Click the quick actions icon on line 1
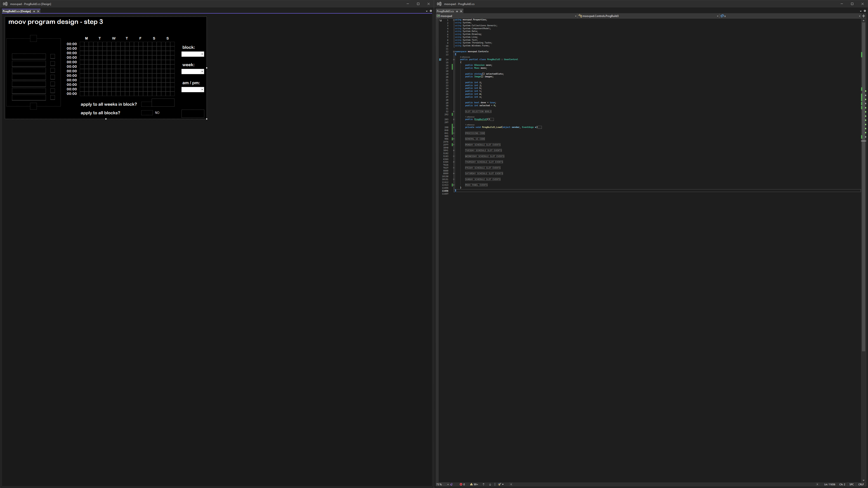 (x=440, y=20)
